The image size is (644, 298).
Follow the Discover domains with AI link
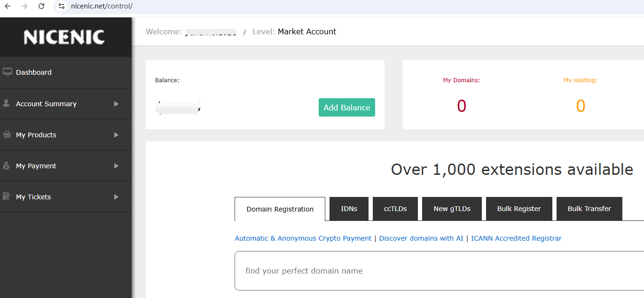(x=421, y=238)
